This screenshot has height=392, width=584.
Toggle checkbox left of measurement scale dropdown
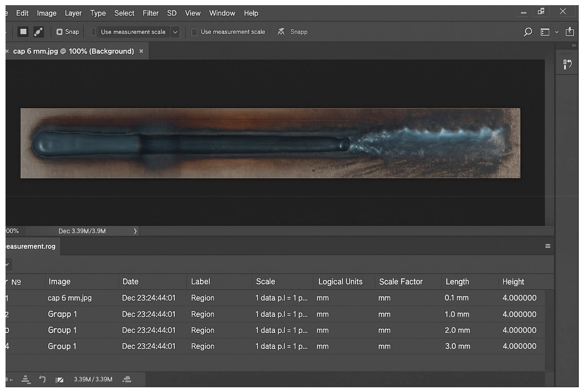[x=93, y=32]
